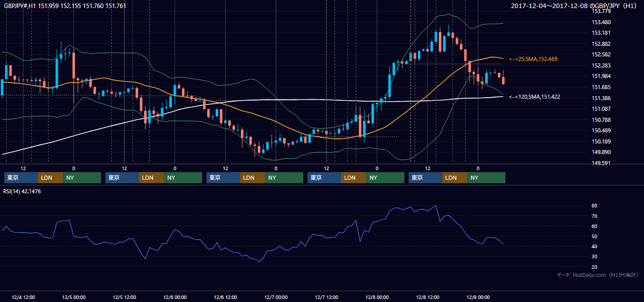Click the white 120,SMA,151.422 label
This screenshot has height=302, width=644.
click(535, 97)
